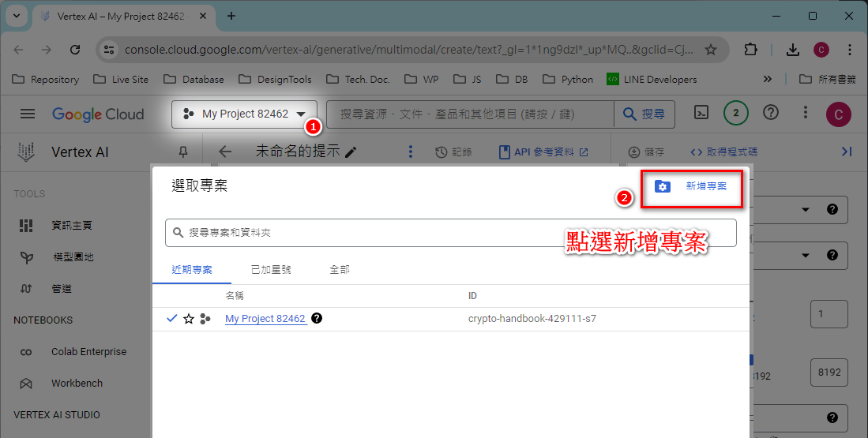Switch to the 全部 tab
This screenshot has height=438, width=868.
point(340,270)
